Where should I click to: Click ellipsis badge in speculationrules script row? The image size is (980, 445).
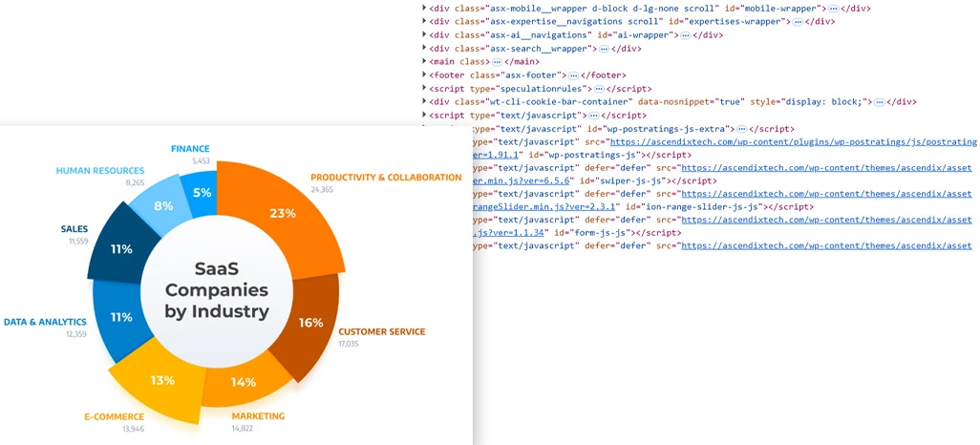click(599, 89)
